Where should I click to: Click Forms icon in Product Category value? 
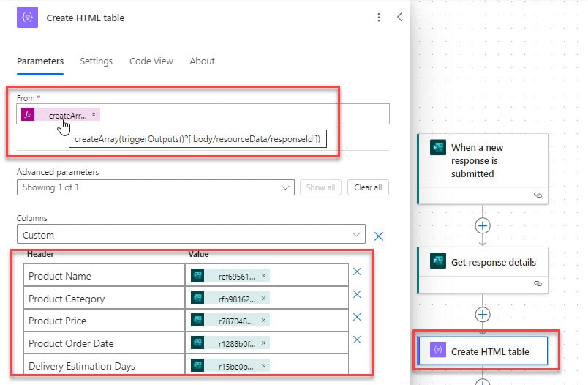pyautogui.click(x=197, y=299)
